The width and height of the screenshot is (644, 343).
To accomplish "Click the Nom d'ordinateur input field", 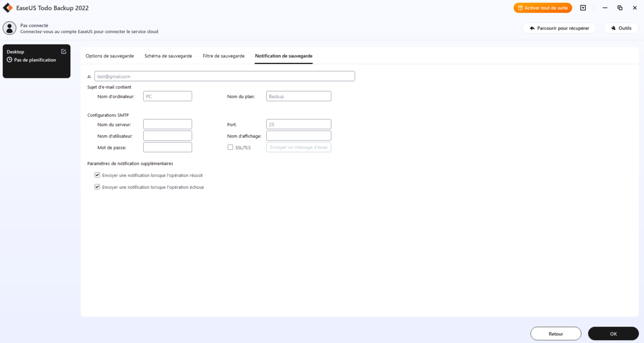I will (x=167, y=96).
